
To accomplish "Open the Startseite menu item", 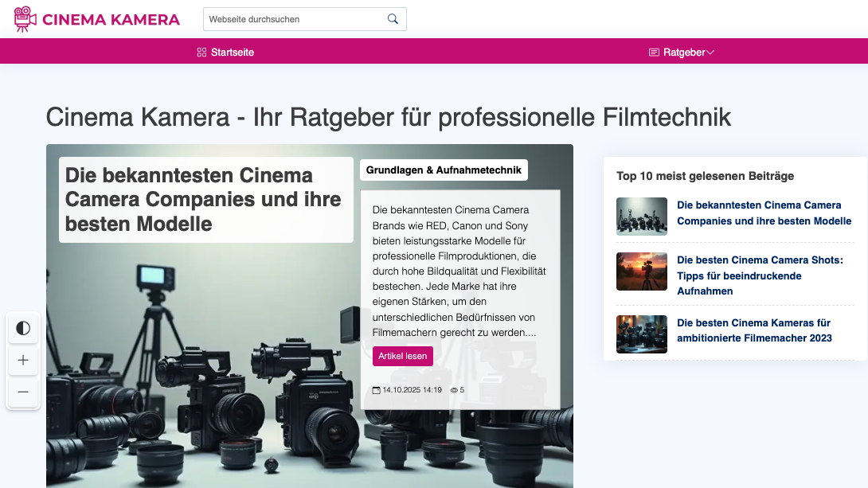I will [x=232, y=52].
